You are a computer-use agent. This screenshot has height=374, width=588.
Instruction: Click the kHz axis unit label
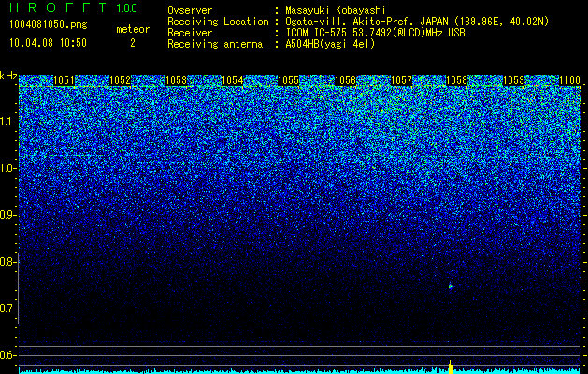(8, 76)
